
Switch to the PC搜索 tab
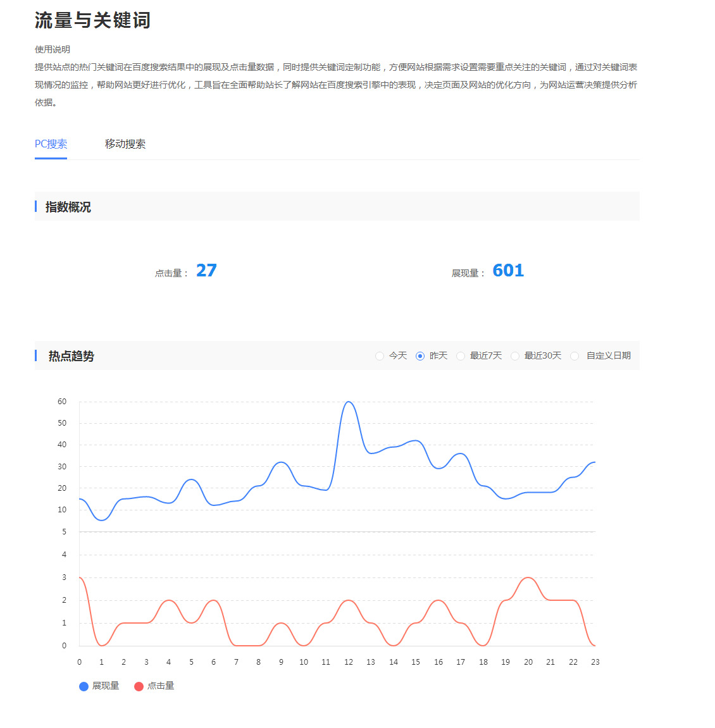(x=51, y=144)
